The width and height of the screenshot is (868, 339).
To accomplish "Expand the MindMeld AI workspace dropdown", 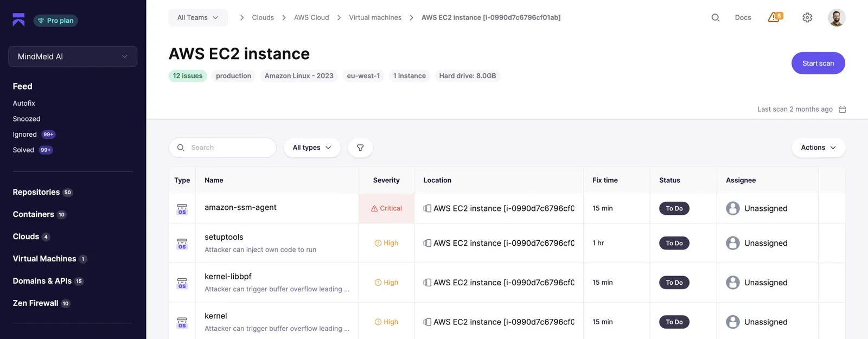I will pos(73,56).
